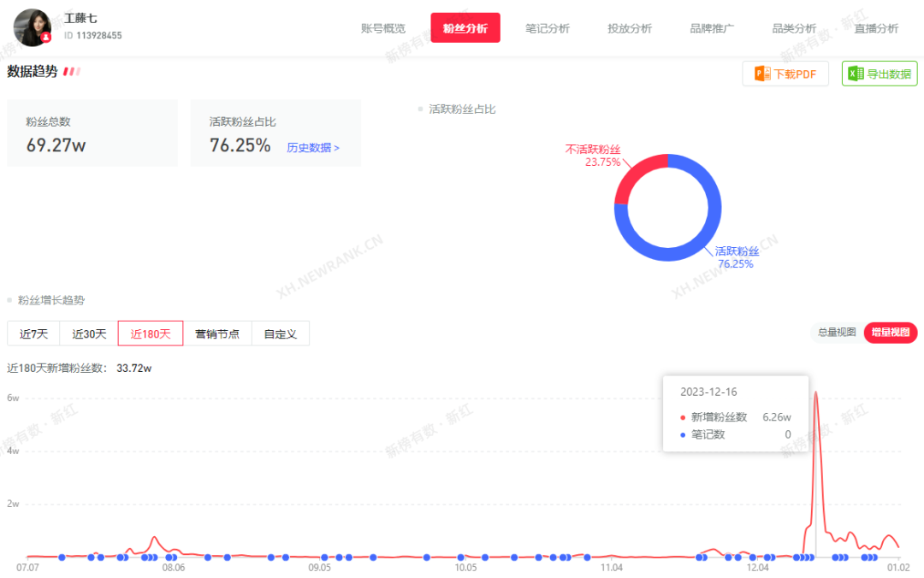Viewport: 924px width, 578px height.
Task: Click the 活跃粉丝占比 76.25% value
Action: (x=240, y=145)
